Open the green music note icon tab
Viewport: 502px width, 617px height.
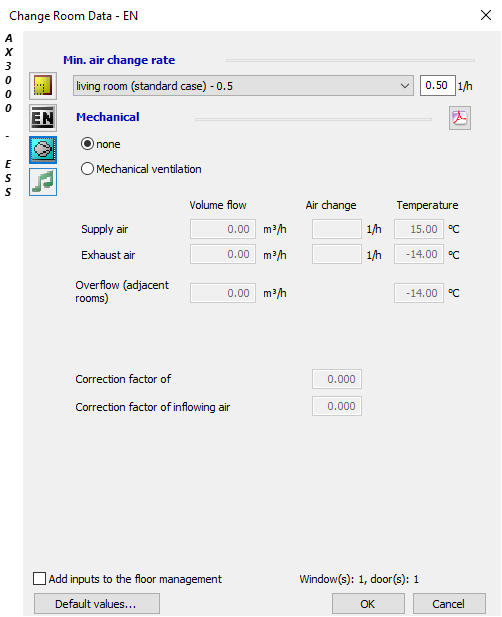coord(43,182)
